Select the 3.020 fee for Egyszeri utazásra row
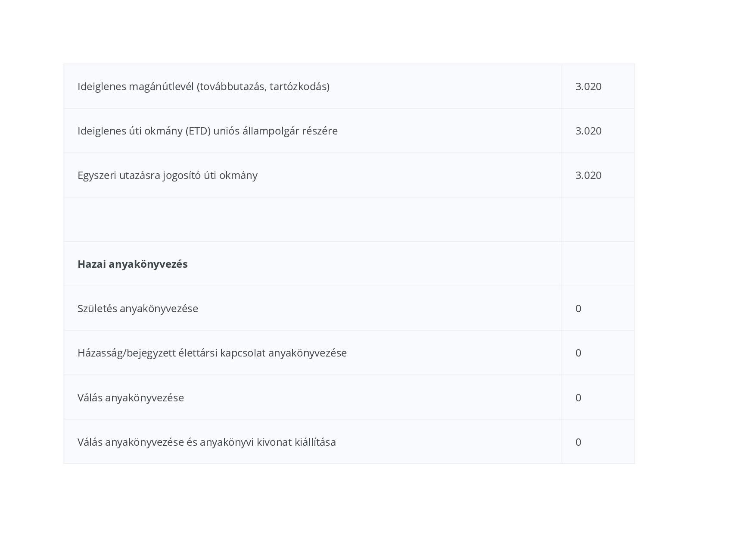Screen dimensions: 756x535 [x=588, y=175]
